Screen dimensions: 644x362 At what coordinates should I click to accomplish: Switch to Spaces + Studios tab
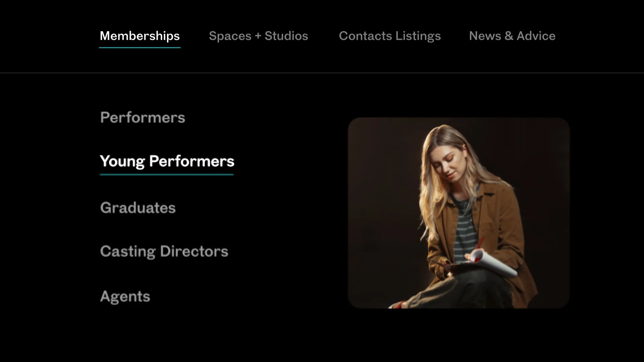[258, 36]
